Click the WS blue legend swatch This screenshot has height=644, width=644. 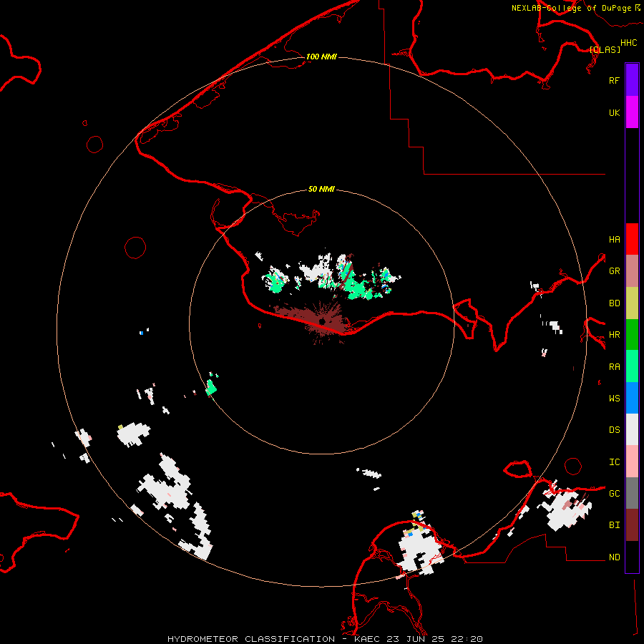coord(632,398)
